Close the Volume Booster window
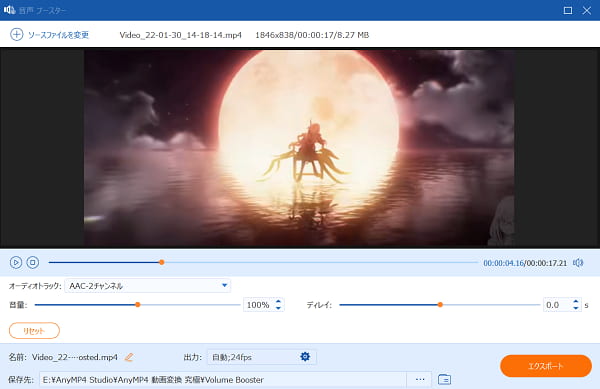 587,10
